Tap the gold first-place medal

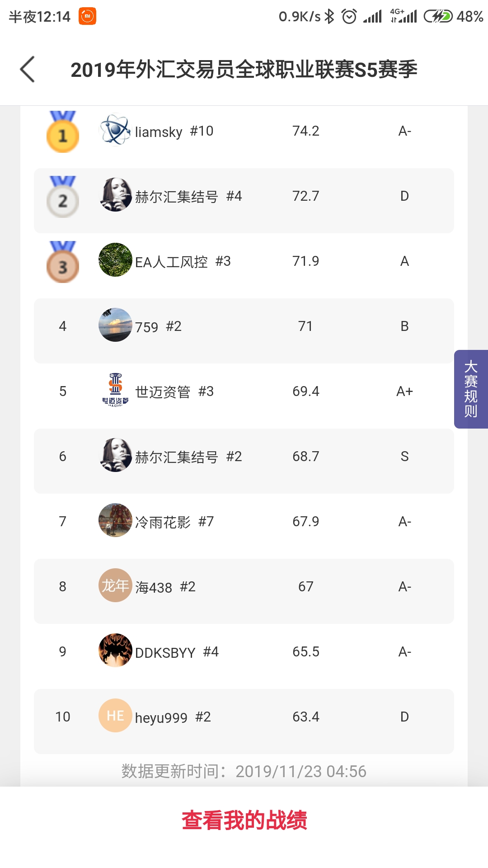pyautogui.click(x=63, y=132)
